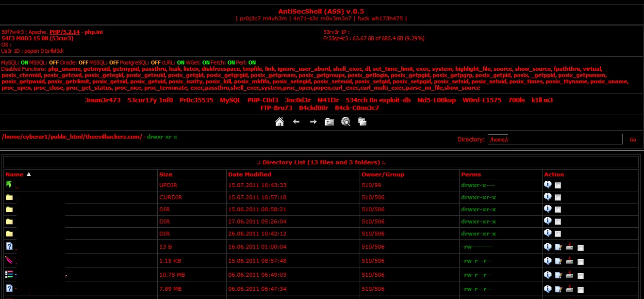Check the 7.89 MB file's selection box
The height and width of the screenshot is (299, 644).
pyautogui.click(x=580, y=289)
